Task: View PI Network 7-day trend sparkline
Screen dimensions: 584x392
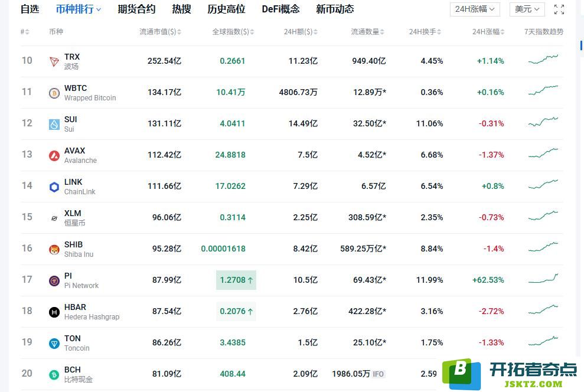Action: pos(543,278)
